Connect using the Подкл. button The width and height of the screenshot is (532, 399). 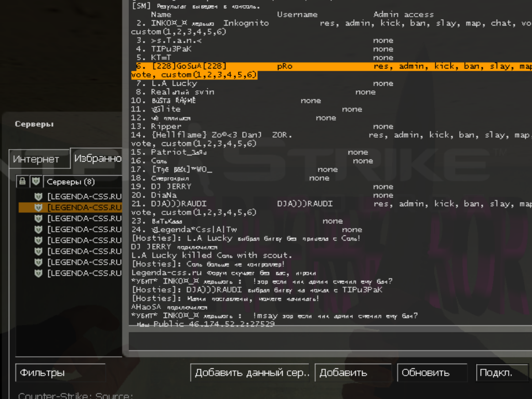coord(502,373)
